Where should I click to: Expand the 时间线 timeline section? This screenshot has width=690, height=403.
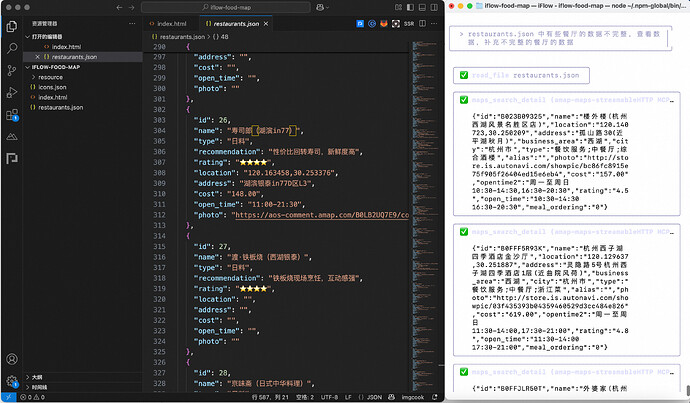(x=39, y=386)
